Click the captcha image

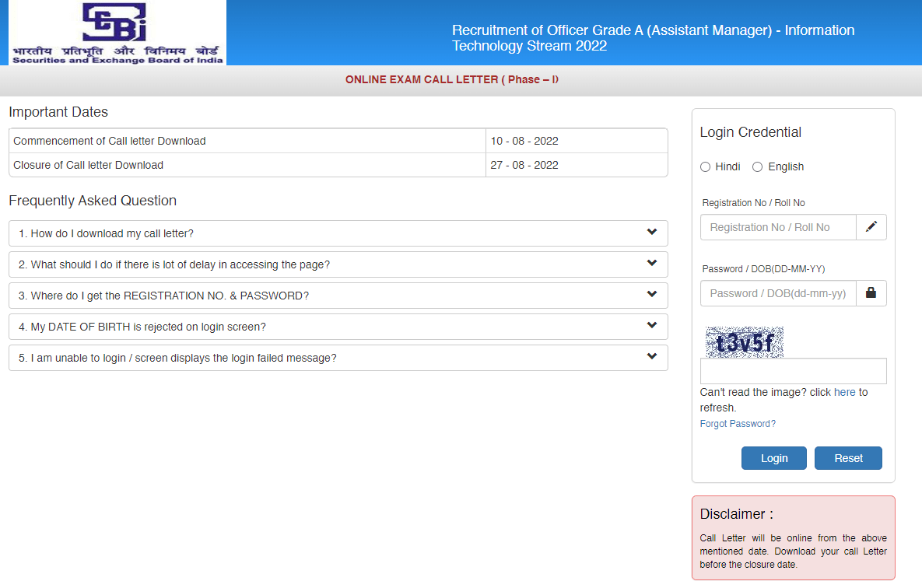744,342
